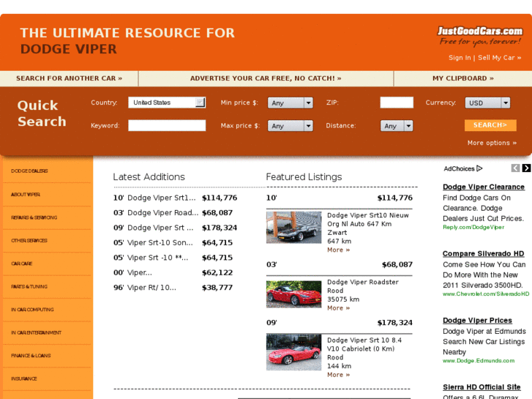Open Dodge Dealers sidebar item

pos(29,171)
